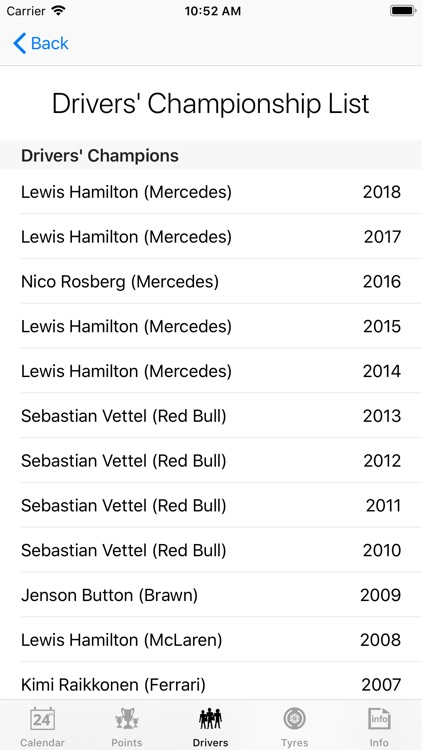Tap the battery indicator in status bar
The height and width of the screenshot is (750, 422).
pos(403,11)
